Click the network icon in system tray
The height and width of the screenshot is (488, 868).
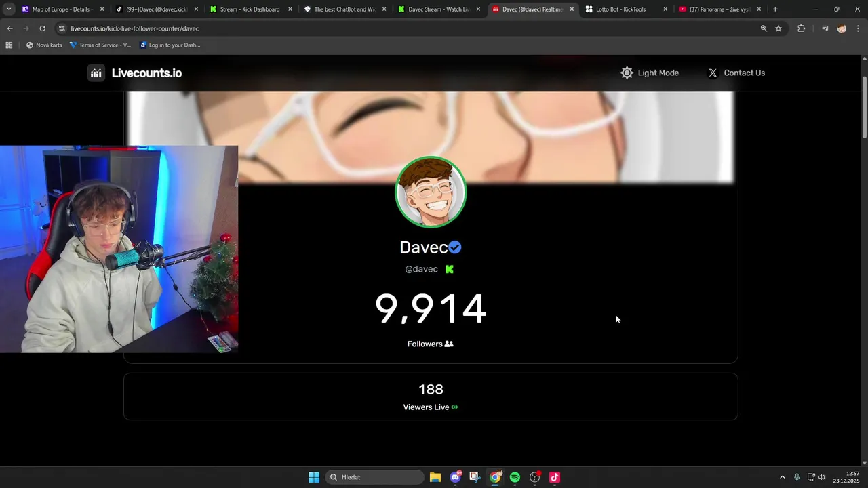811,477
